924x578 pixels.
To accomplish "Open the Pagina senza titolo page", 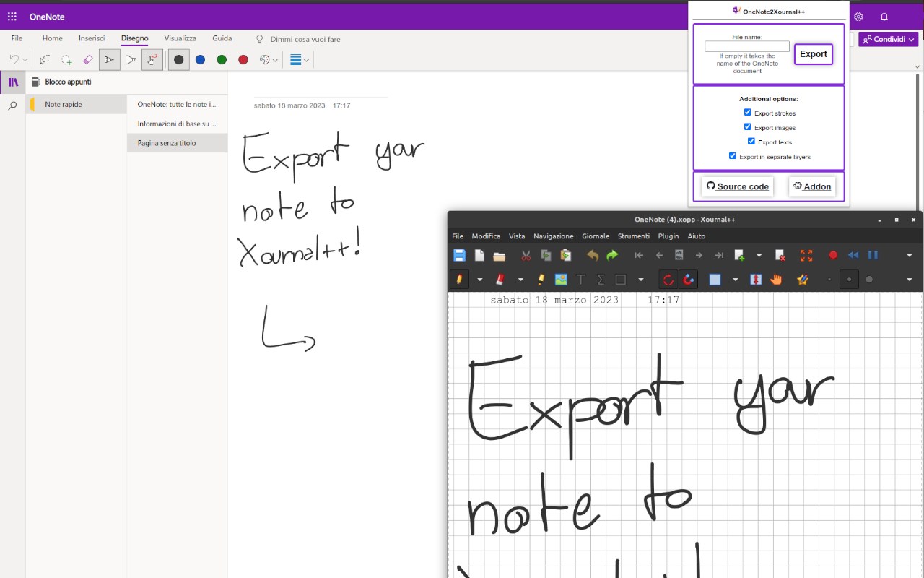I will [x=178, y=143].
